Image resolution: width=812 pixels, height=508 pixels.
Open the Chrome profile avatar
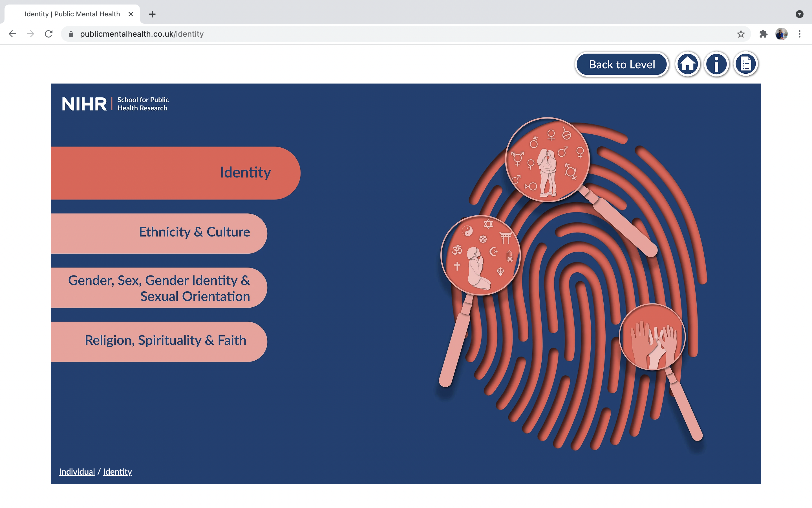(782, 34)
